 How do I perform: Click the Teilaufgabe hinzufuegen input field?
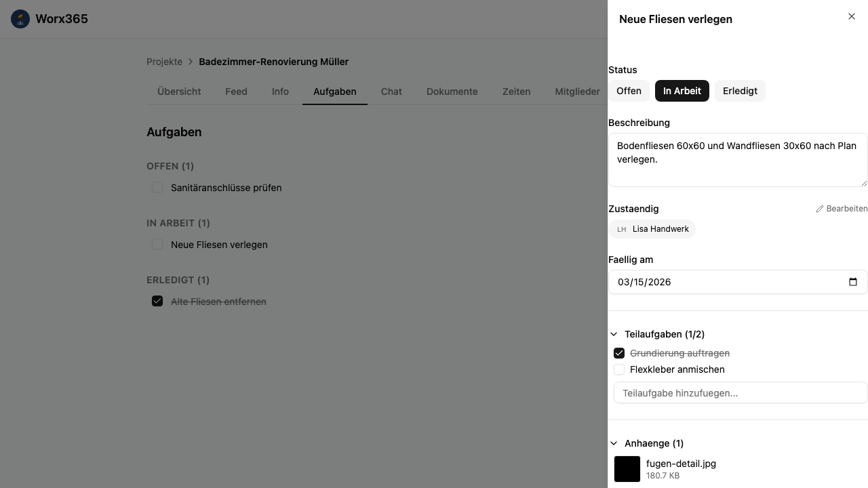click(x=740, y=393)
